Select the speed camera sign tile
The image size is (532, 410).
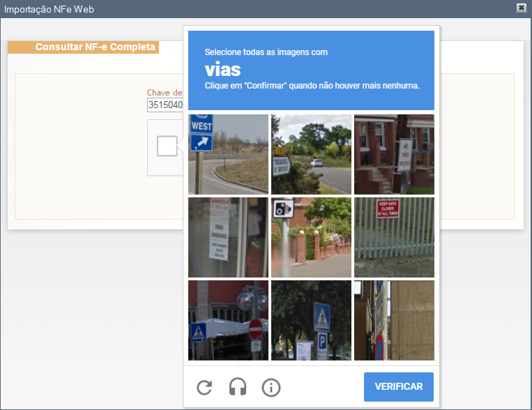[x=311, y=237]
